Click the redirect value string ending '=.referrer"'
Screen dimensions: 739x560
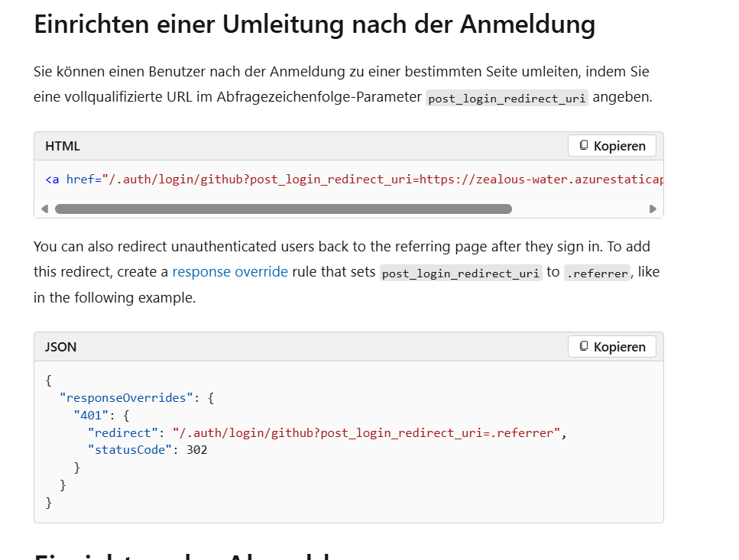[x=366, y=433]
